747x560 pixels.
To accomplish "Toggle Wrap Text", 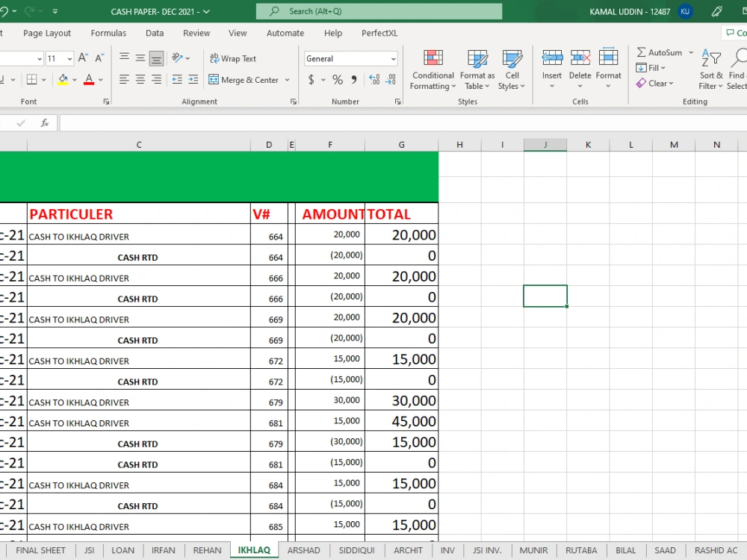I will [x=233, y=58].
